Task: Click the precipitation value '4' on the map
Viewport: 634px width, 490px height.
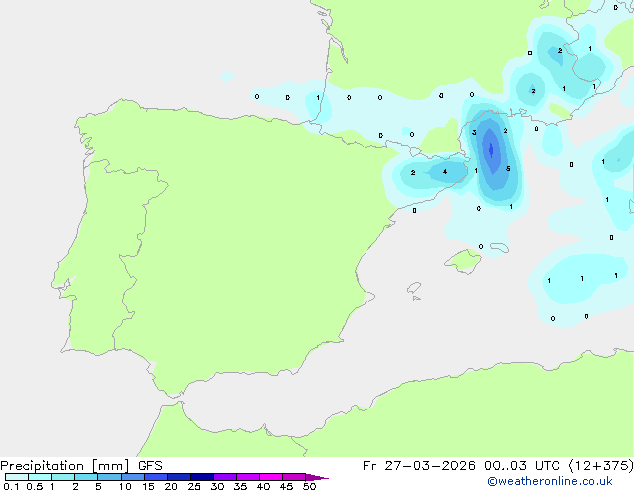Action: tap(445, 172)
